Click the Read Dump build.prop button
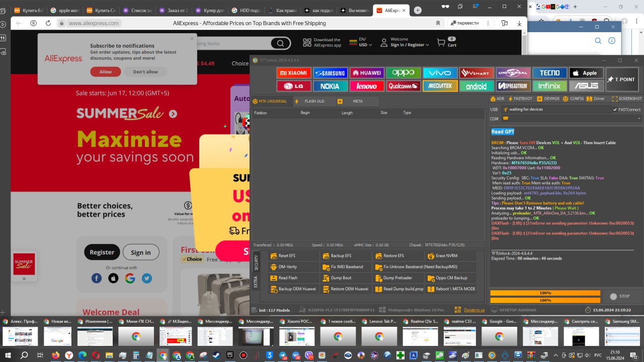This screenshot has width=644, height=362. click(398, 289)
